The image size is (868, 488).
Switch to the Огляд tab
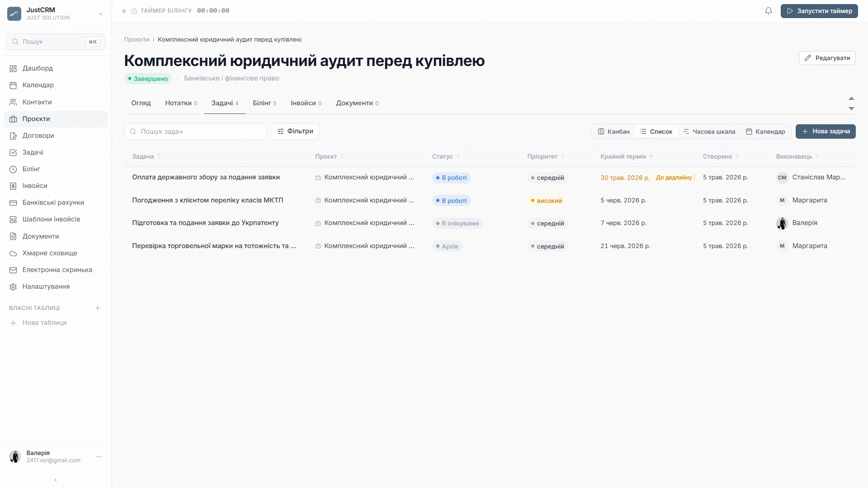coord(141,103)
